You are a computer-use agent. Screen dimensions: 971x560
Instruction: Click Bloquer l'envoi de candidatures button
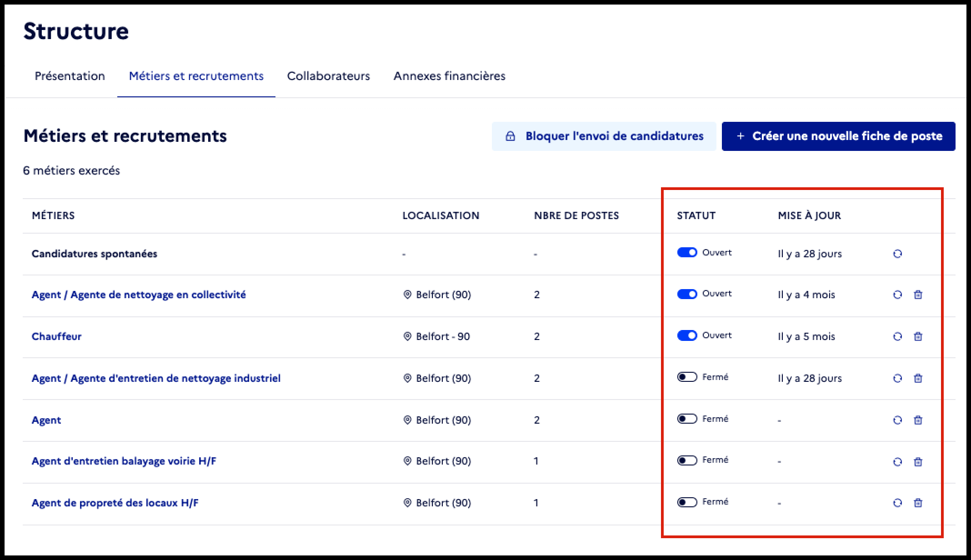604,136
